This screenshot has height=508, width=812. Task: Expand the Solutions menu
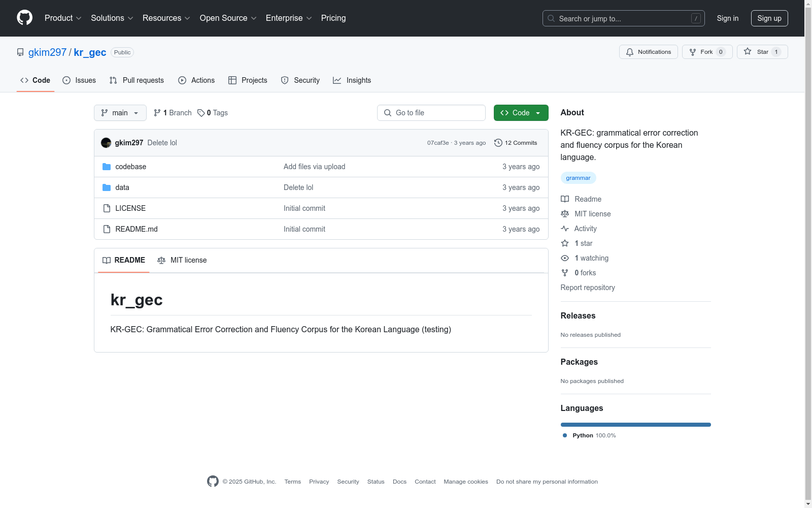(x=112, y=18)
